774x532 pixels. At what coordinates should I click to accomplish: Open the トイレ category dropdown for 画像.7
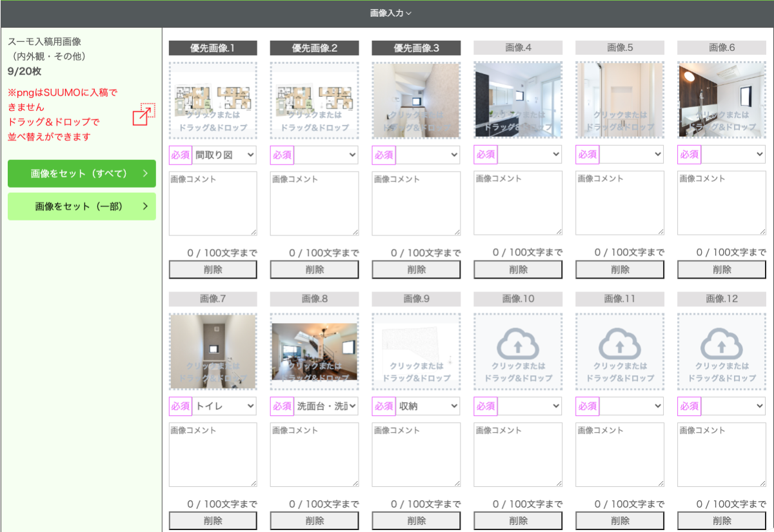(x=224, y=406)
